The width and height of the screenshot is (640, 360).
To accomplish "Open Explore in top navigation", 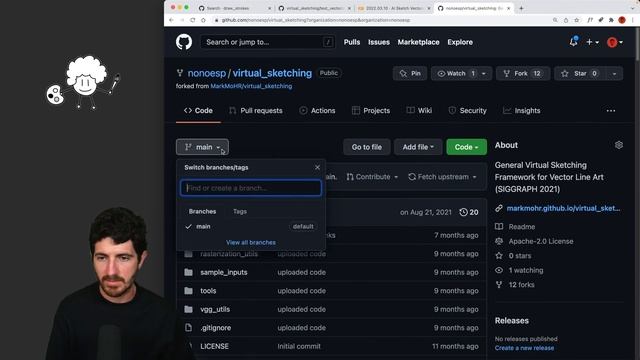I will coord(460,42).
